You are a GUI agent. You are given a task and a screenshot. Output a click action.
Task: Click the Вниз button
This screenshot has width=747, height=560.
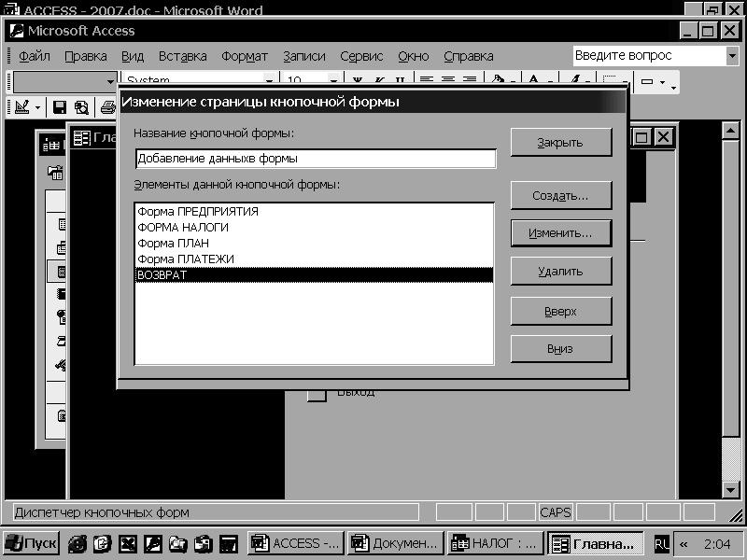[561, 348]
